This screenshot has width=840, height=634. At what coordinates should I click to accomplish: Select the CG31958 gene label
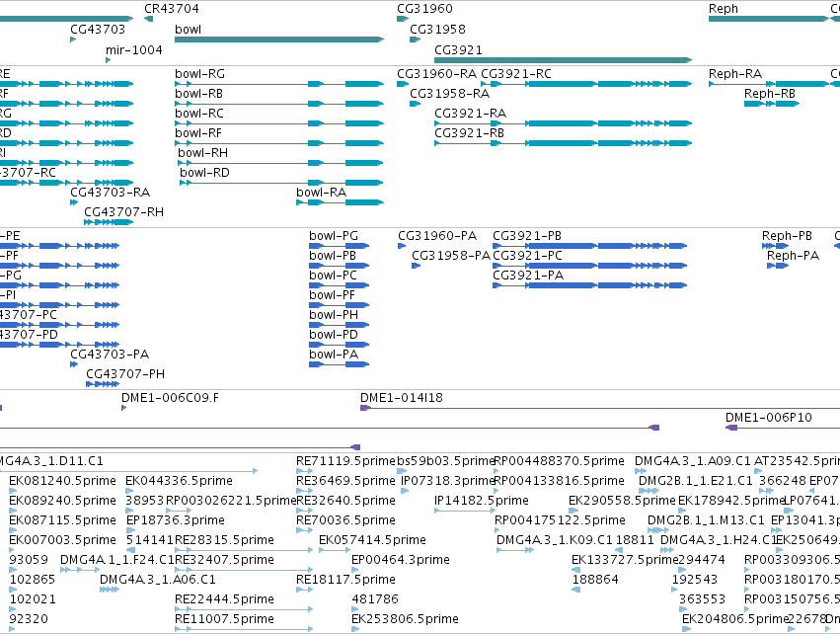click(437, 30)
